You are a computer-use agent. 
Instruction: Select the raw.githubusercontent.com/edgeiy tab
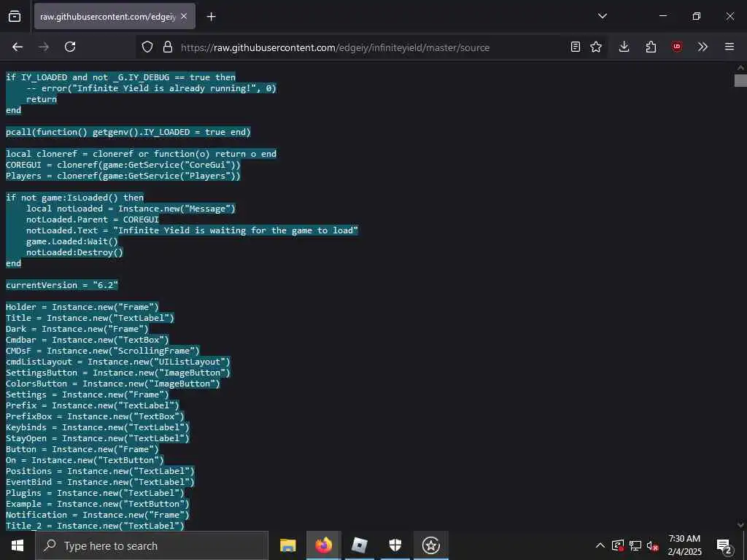pyautogui.click(x=115, y=17)
